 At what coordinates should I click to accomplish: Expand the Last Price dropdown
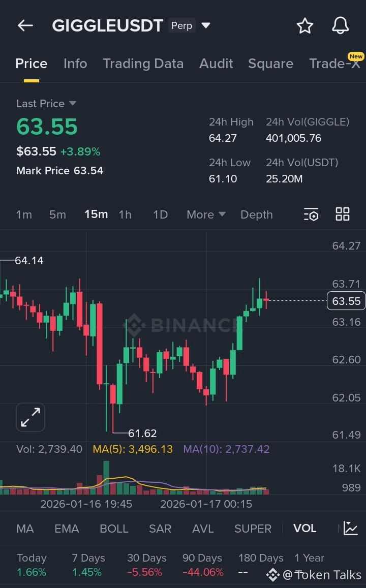(73, 104)
